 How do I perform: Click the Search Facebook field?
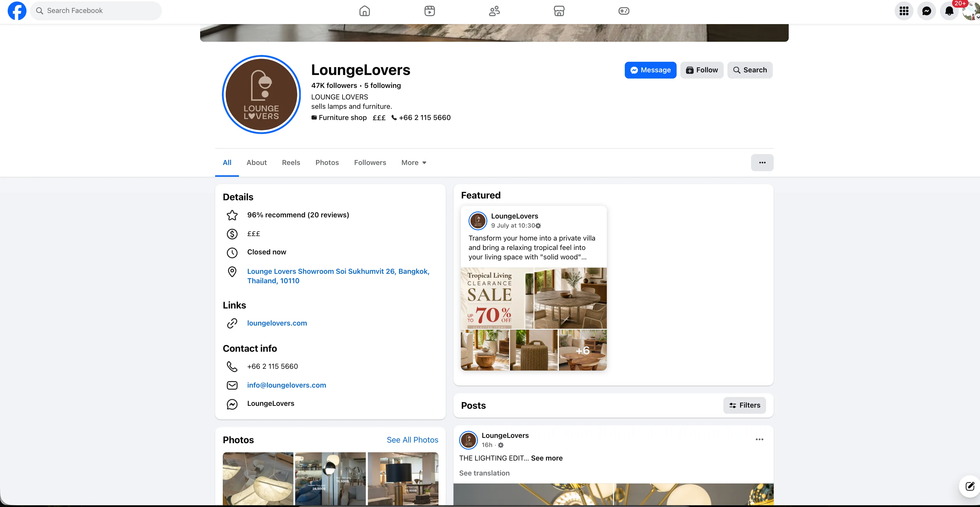pyautogui.click(x=96, y=11)
